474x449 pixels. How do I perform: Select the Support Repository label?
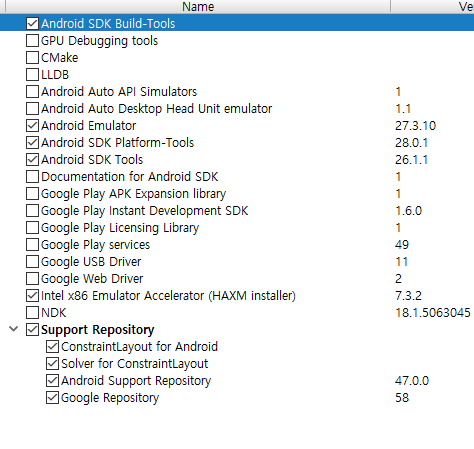[98, 330]
